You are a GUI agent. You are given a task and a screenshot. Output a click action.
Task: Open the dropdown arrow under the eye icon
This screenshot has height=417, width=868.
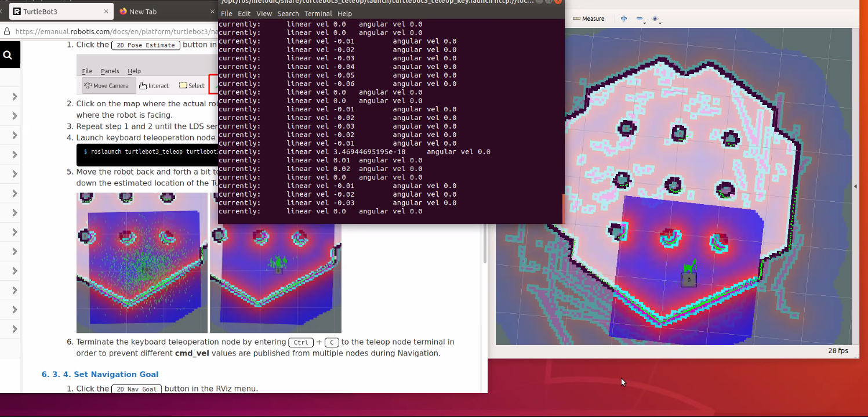pyautogui.click(x=660, y=23)
